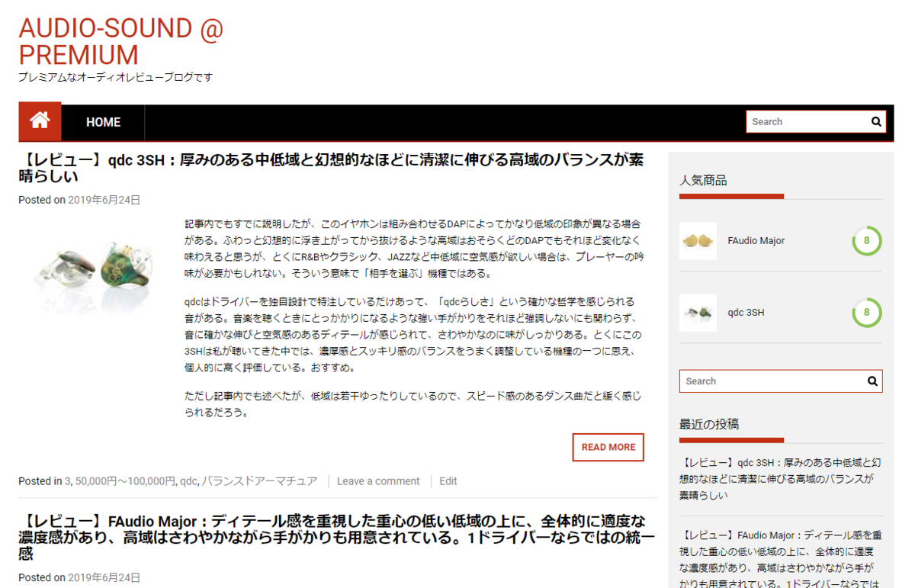Click the score circle 8 for FAudio Major
The image size is (915, 588).
pyautogui.click(x=867, y=241)
